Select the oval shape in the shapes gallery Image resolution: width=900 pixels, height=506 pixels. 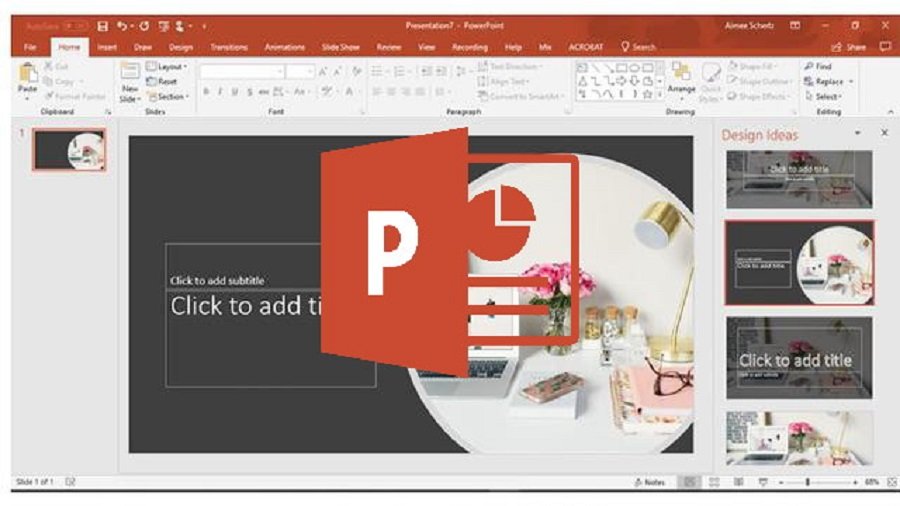pyautogui.click(x=634, y=68)
